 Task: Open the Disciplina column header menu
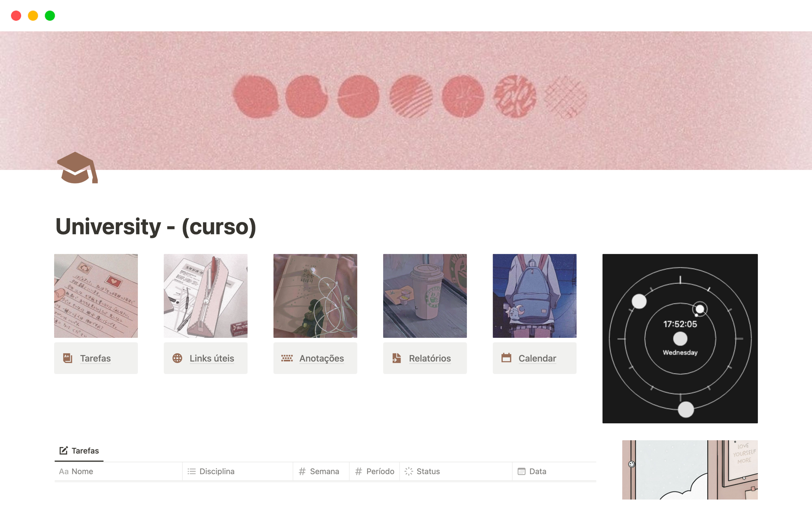point(238,471)
